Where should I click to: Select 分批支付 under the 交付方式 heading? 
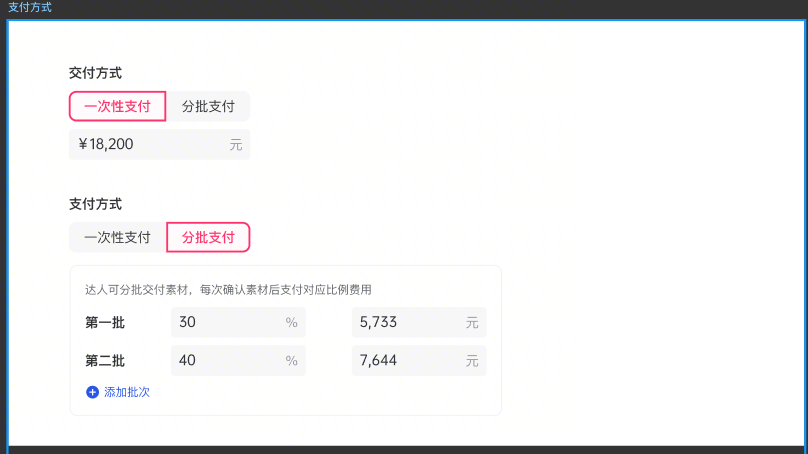(208, 106)
